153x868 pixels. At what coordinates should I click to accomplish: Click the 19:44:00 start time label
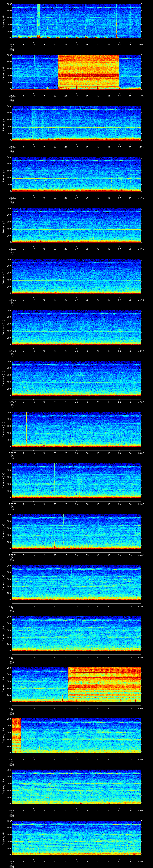click(12, 810)
